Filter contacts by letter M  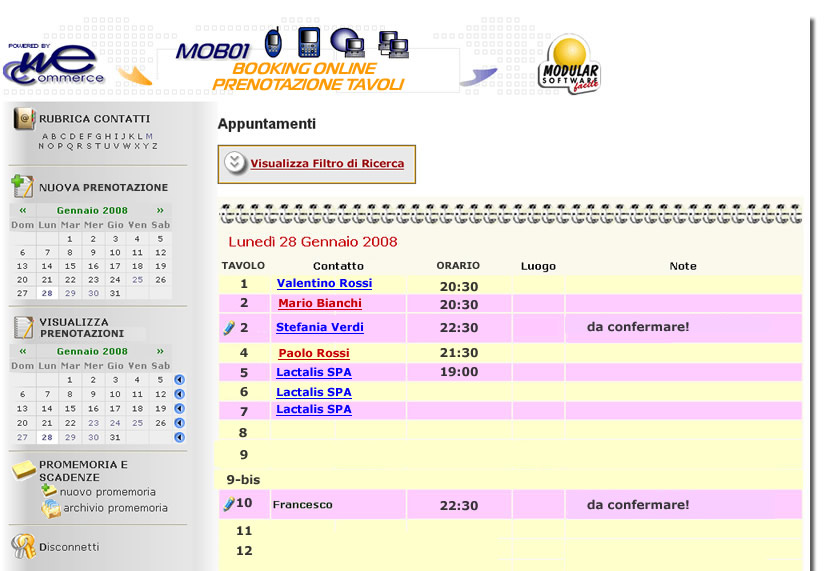pyautogui.click(x=149, y=136)
